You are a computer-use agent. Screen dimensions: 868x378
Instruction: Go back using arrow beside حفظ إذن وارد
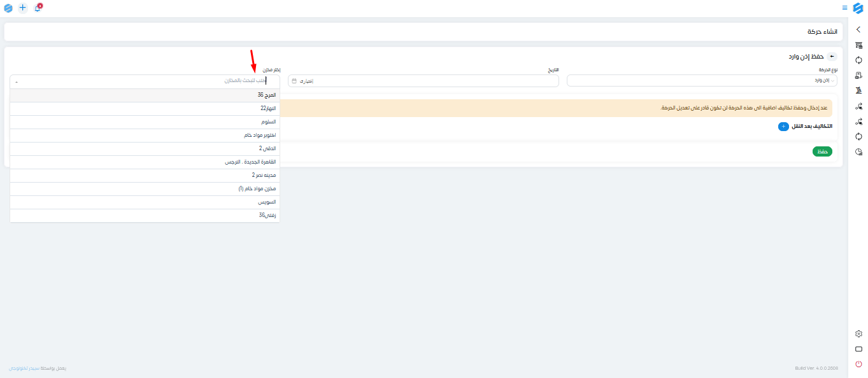click(x=831, y=57)
